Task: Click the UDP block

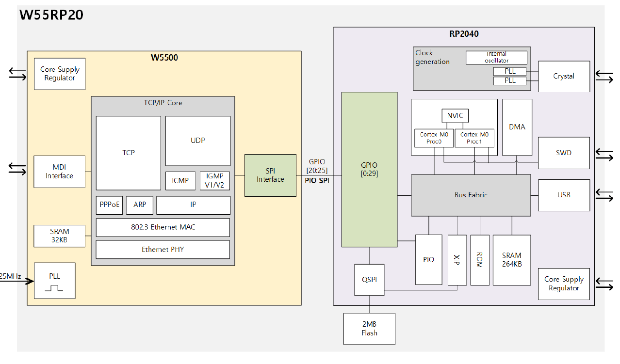Action: coord(198,141)
